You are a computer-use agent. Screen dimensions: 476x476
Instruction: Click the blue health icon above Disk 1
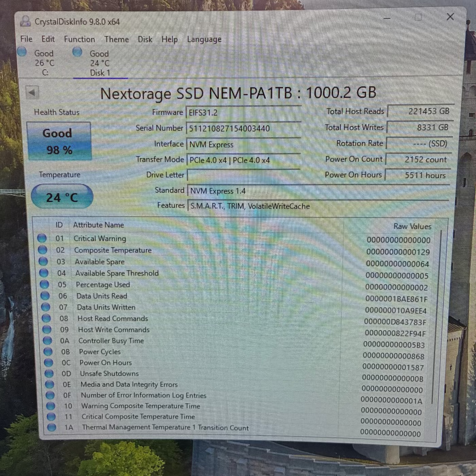pos(78,52)
